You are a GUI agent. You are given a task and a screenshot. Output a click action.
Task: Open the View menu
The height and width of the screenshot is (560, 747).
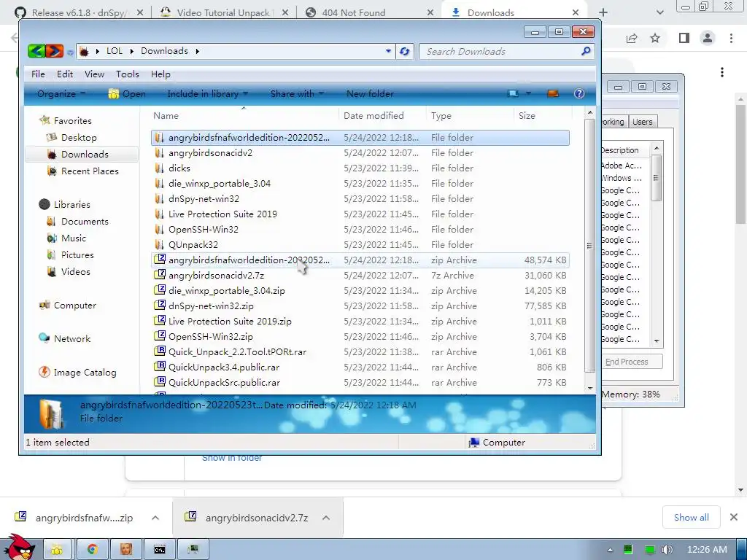pyautogui.click(x=94, y=74)
